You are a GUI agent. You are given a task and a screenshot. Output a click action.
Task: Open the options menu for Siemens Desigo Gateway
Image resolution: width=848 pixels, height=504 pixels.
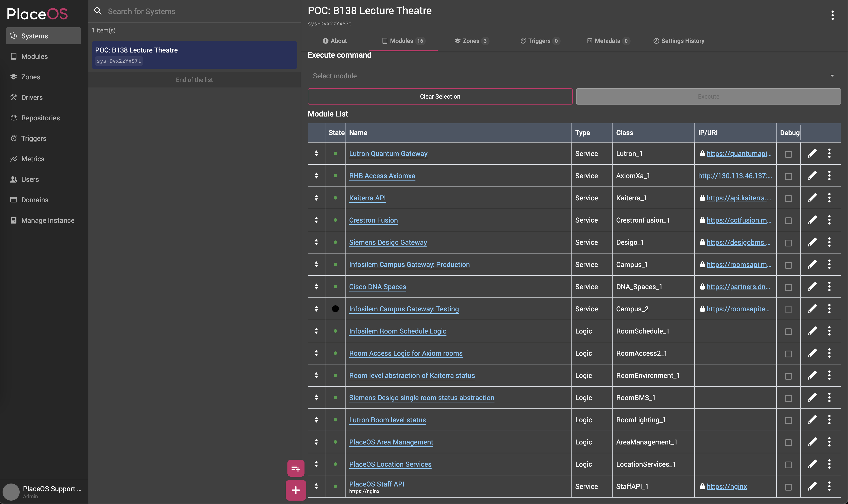829,242
